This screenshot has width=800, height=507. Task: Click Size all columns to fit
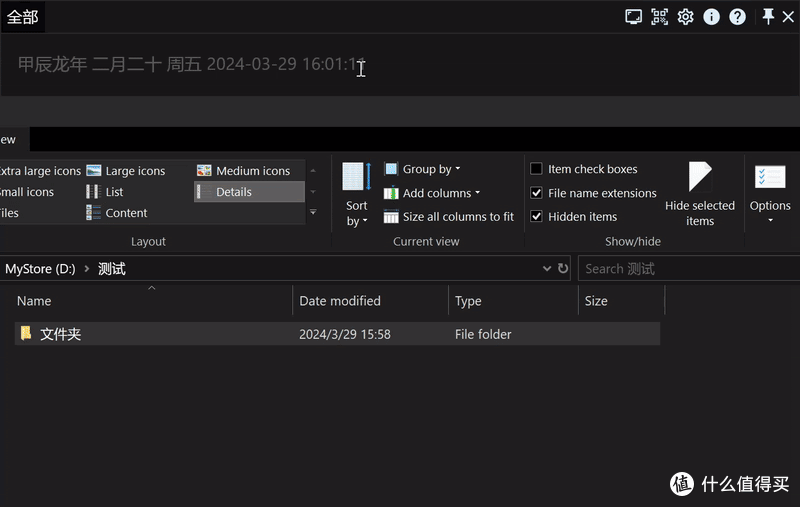[x=449, y=217]
